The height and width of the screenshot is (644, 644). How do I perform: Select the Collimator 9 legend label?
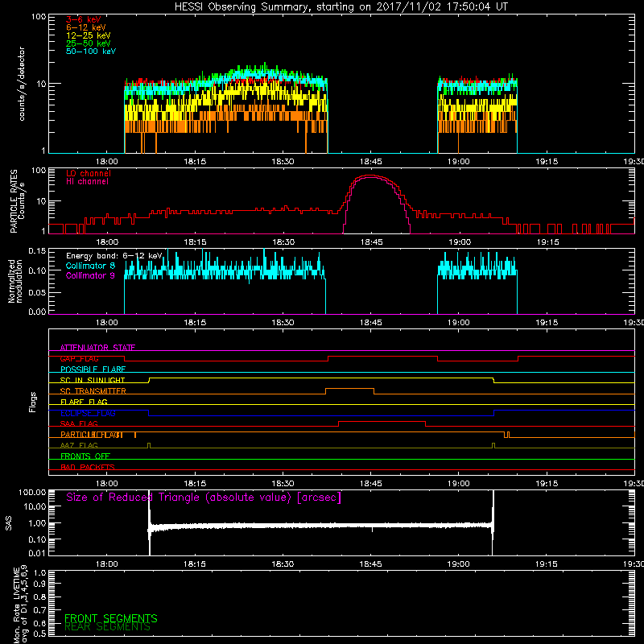90,275
